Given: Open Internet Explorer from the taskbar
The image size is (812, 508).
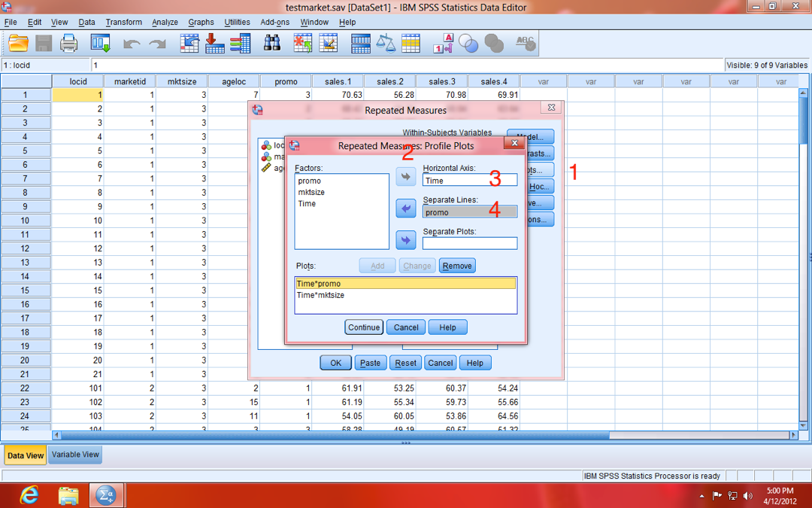Looking at the screenshot, I should (x=30, y=495).
